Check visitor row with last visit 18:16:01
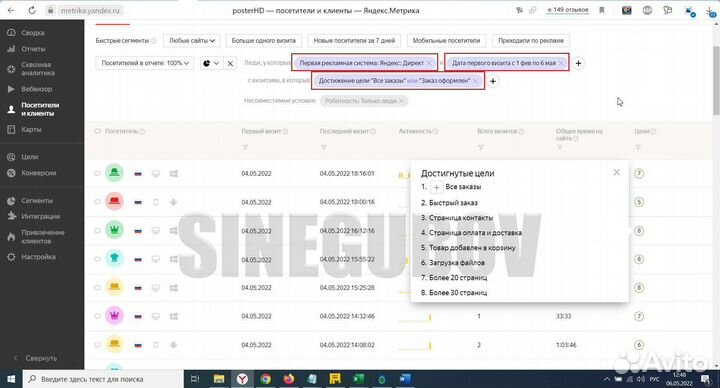Viewport: 720px width, 388px height. [97, 174]
